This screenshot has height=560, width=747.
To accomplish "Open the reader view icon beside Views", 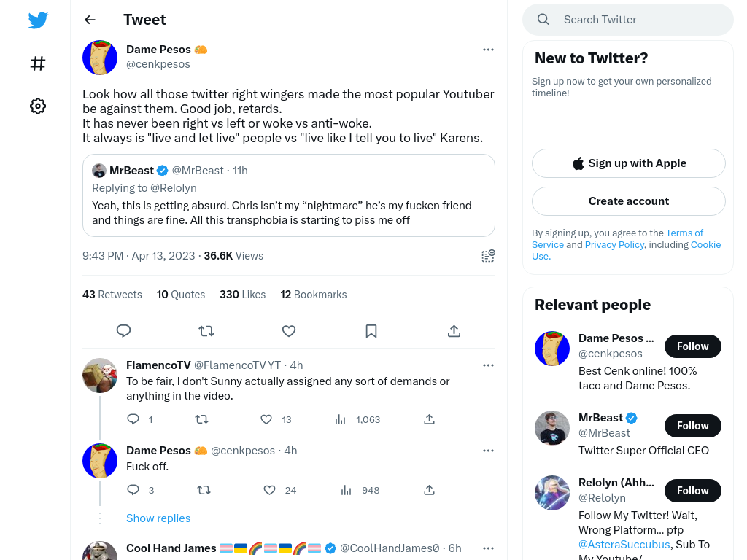I will click(488, 256).
